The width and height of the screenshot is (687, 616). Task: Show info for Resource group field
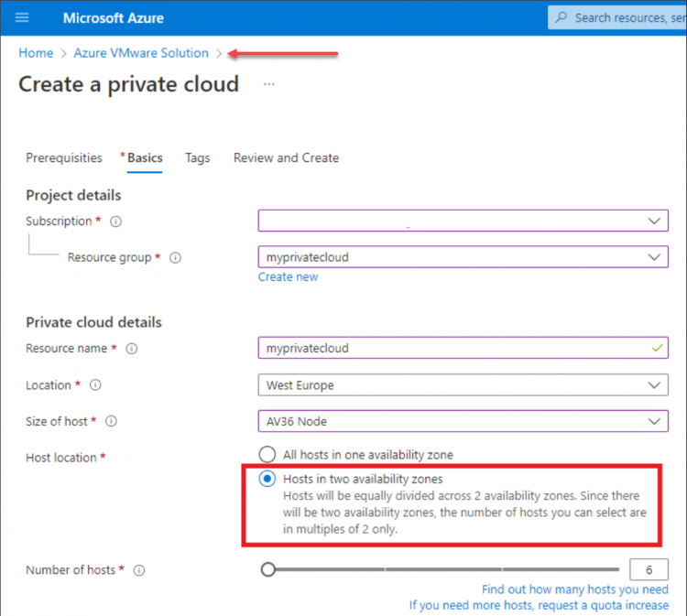point(175,258)
